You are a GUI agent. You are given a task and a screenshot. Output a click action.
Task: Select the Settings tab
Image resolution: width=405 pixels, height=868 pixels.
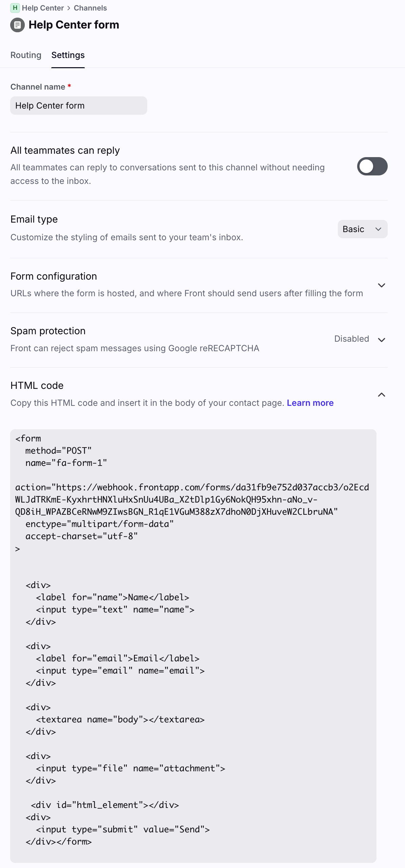click(x=68, y=55)
